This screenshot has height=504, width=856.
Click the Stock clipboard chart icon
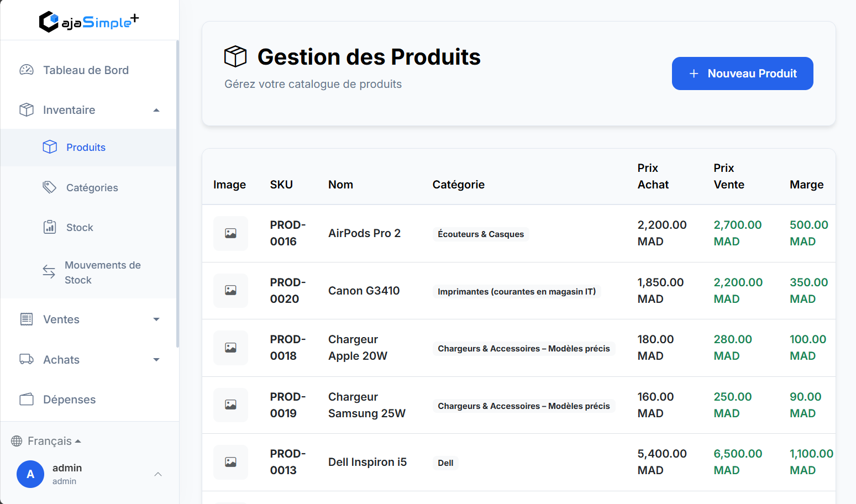[50, 227]
